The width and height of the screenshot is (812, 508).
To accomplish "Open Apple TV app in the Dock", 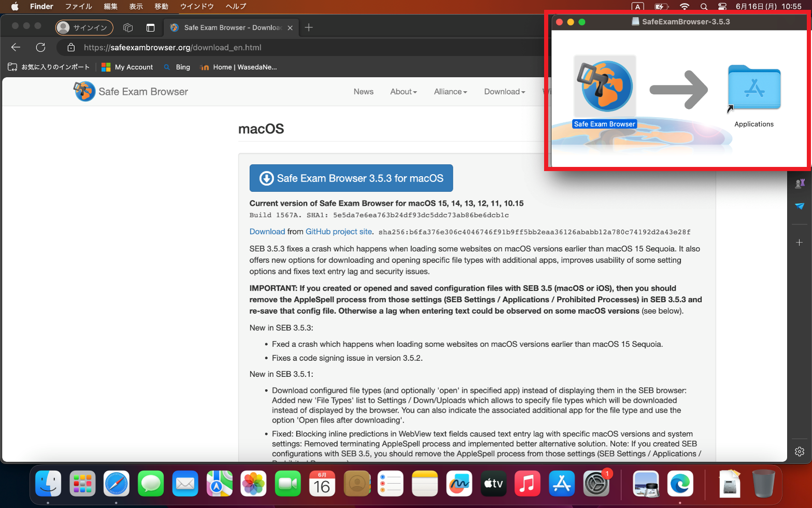I will tap(493, 484).
